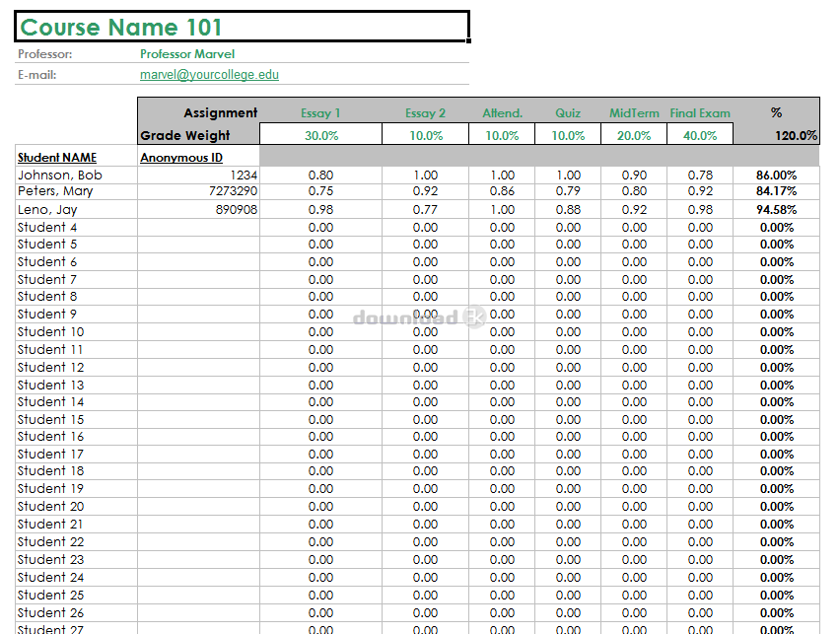Select the 7273290 anonymous ID cell
The image size is (840, 634).
click(x=199, y=192)
